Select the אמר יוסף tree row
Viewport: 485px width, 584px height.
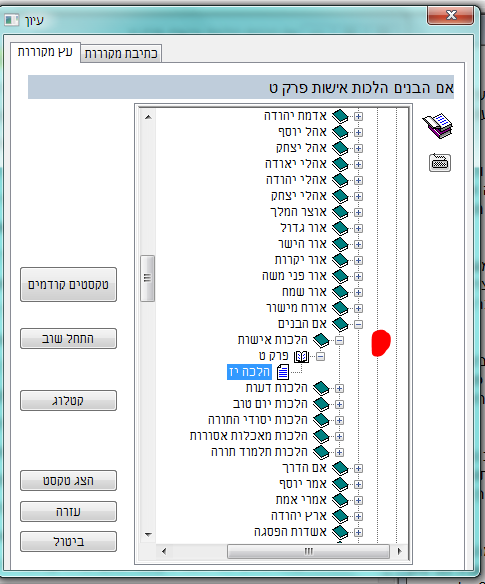point(303,485)
